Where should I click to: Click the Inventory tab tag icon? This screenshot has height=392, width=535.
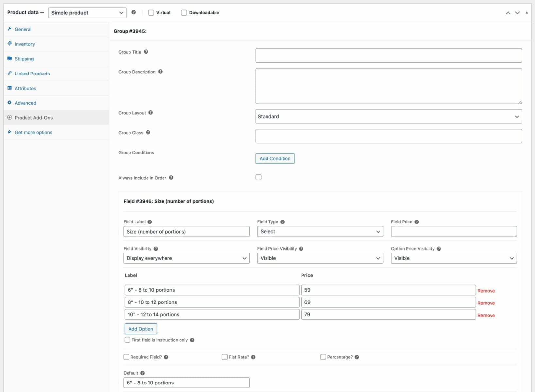(x=9, y=44)
